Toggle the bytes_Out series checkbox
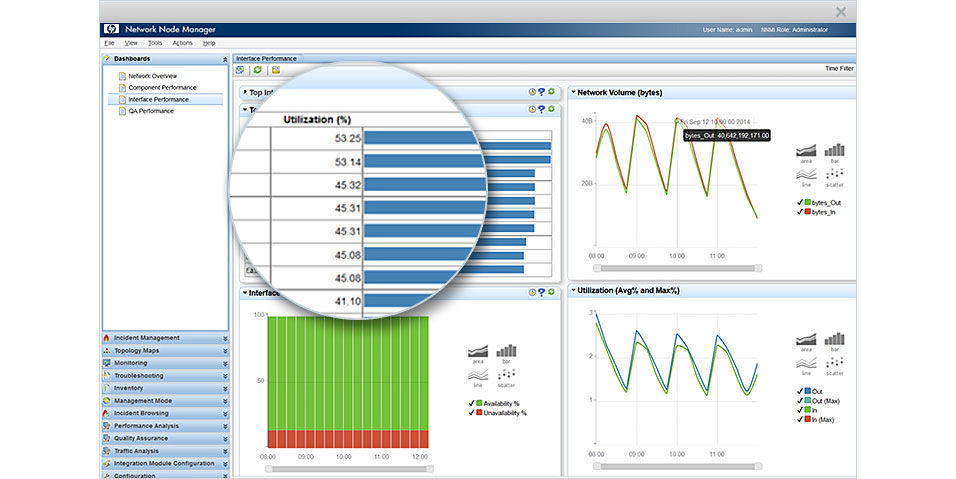 click(x=800, y=202)
